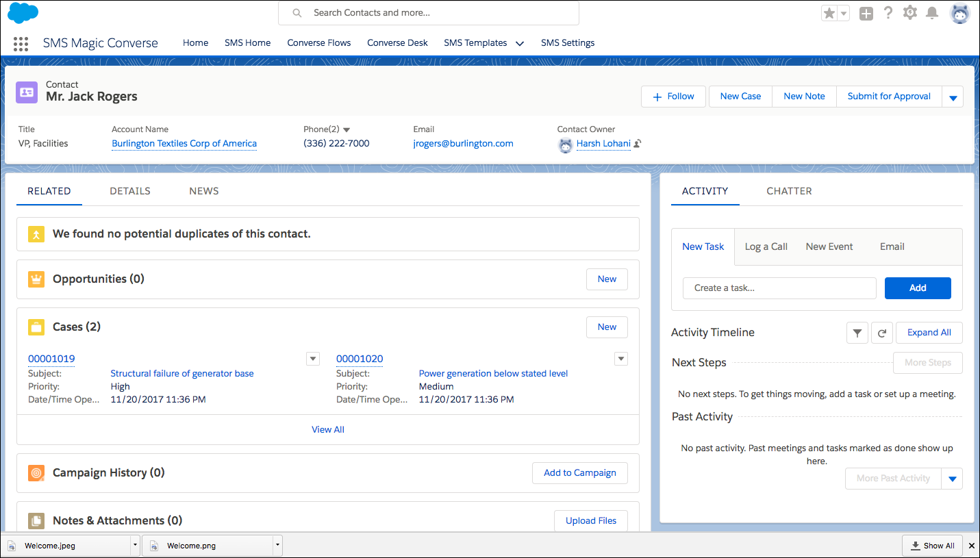980x558 pixels.
Task: Open the Converse Flows tab
Action: coord(319,42)
